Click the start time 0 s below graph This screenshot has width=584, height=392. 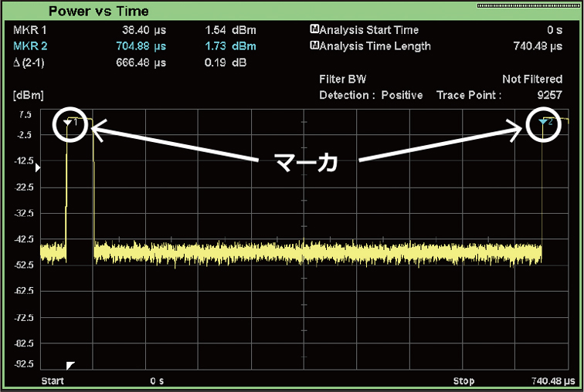tap(157, 381)
